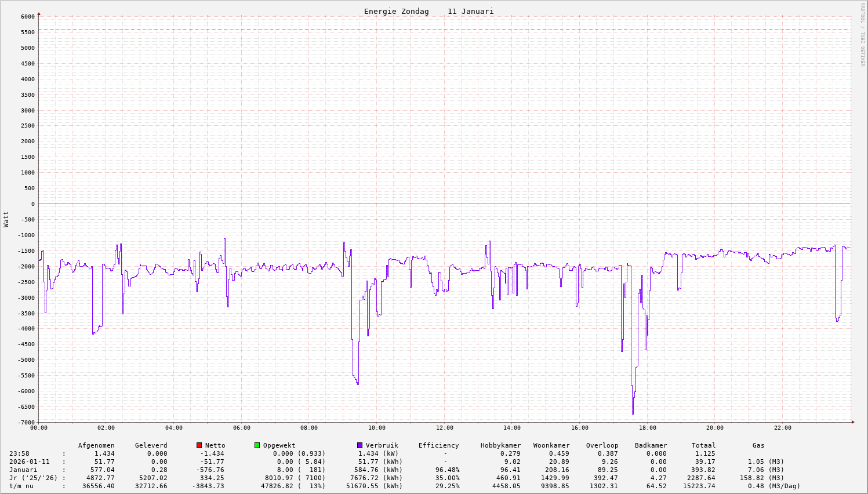Click the Totaal column header
868x494 pixels.
pos(703,446)
